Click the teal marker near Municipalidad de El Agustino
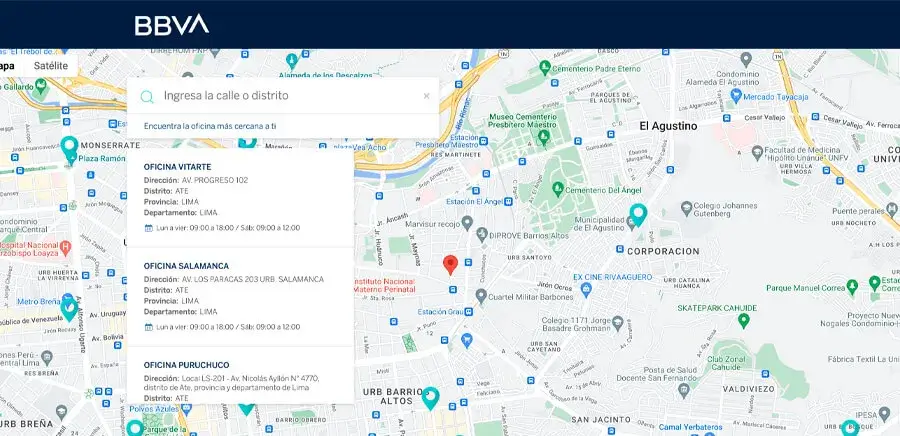The height and width of the screenshot is (436, 900). 638,213
